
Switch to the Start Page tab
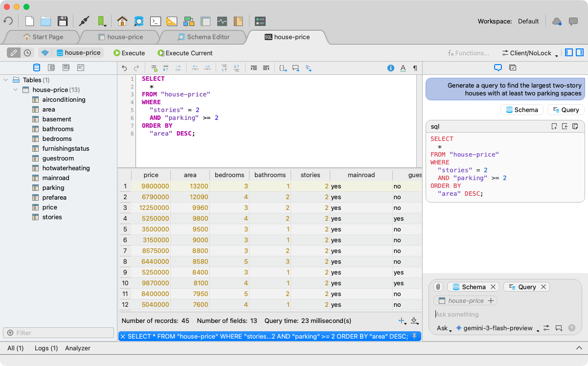(43, 37)
